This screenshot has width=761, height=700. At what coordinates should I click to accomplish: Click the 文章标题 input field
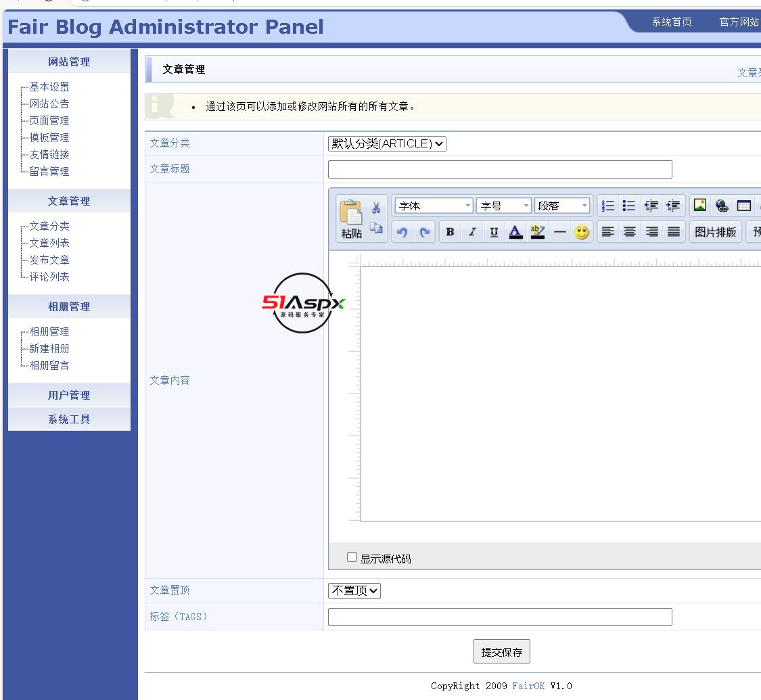point(500,169)
